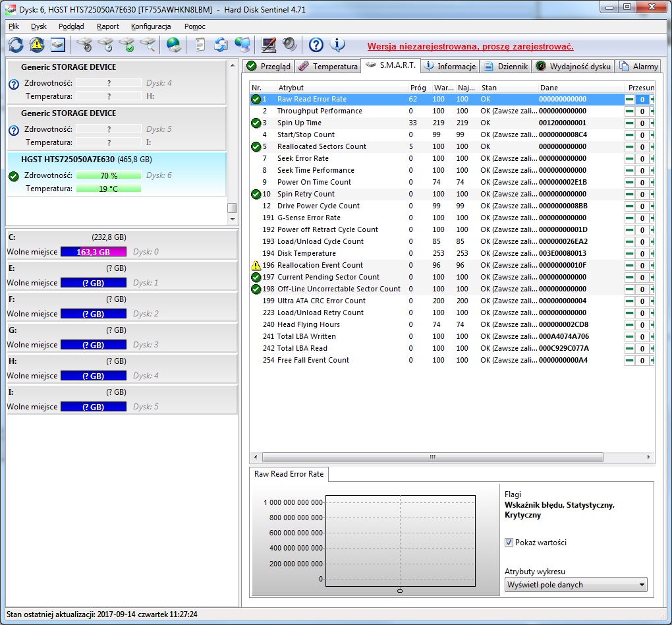The image size is (672, 625).
Task: Click the disk with magnifying glass toolbar icon
Action: [x=148, y=45]
